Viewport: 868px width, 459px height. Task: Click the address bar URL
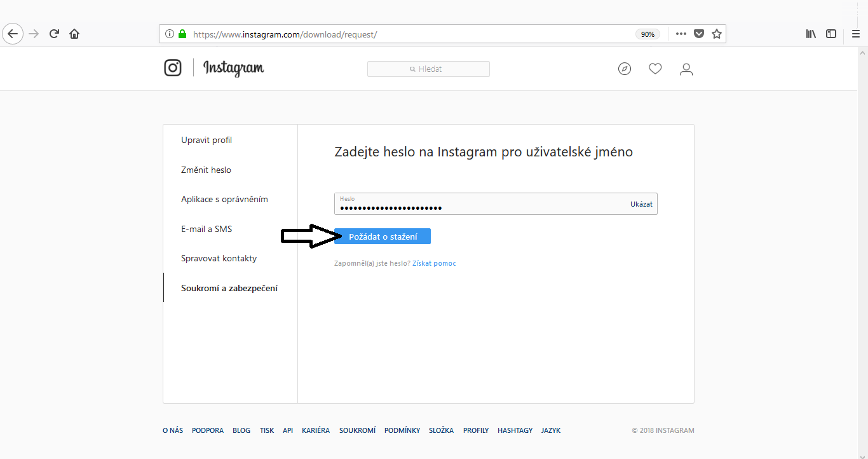[x=285, y=34]
